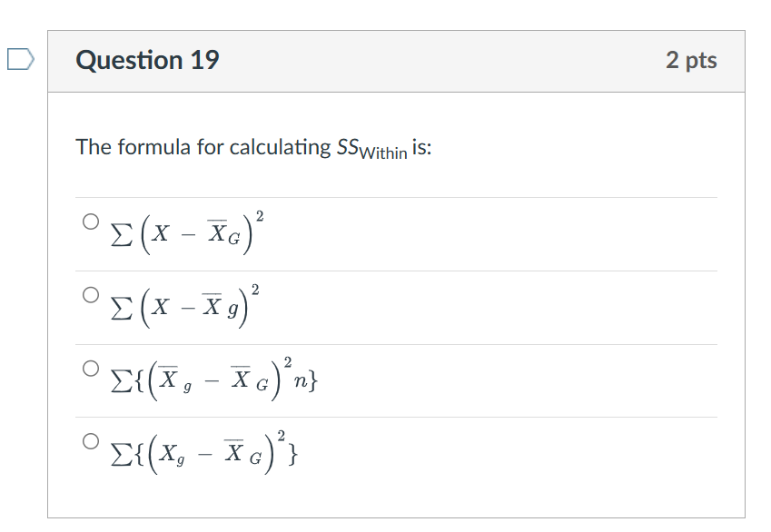
Task: Click the last formula Σ{(Xg − X̄G)²}
Action: coord(203,452)
